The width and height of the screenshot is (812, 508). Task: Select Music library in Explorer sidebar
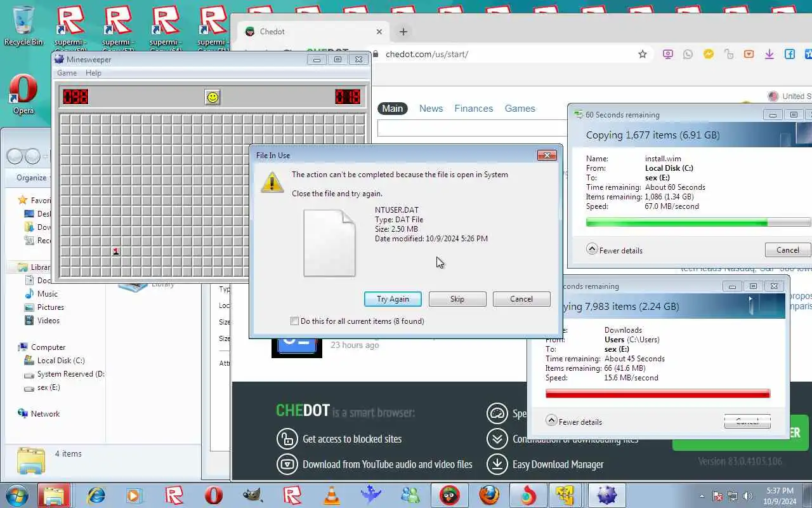point(42,294)
